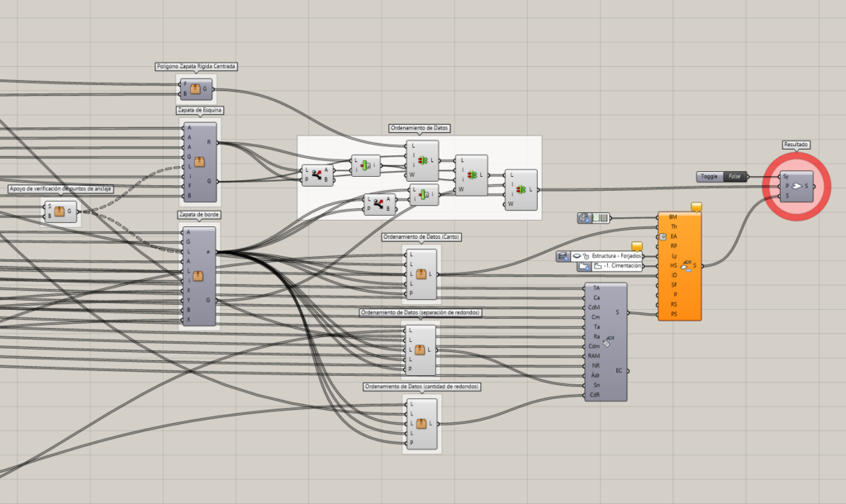
Task: Toggle the Boolean Toggle False value
Action: coord(734,176)
